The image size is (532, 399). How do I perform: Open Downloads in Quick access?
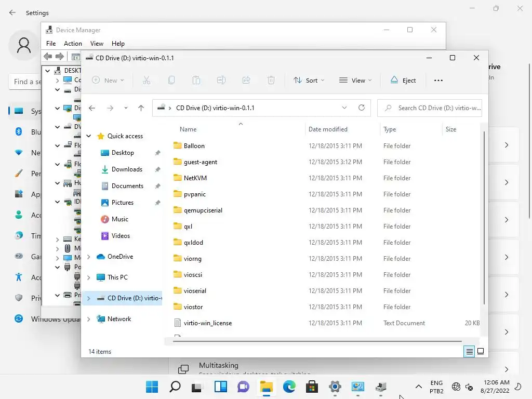pyautogui.click(x=127, y=169)
